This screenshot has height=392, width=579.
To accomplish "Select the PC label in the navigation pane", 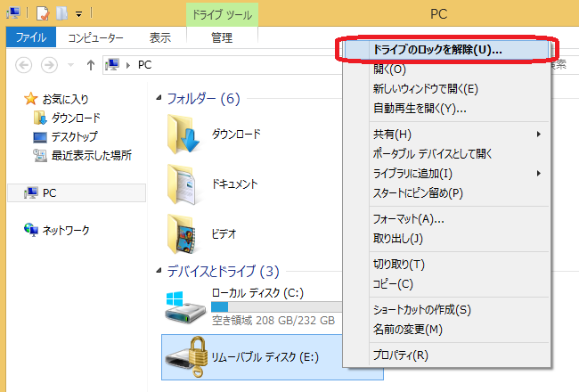I will tap(50, 192).
